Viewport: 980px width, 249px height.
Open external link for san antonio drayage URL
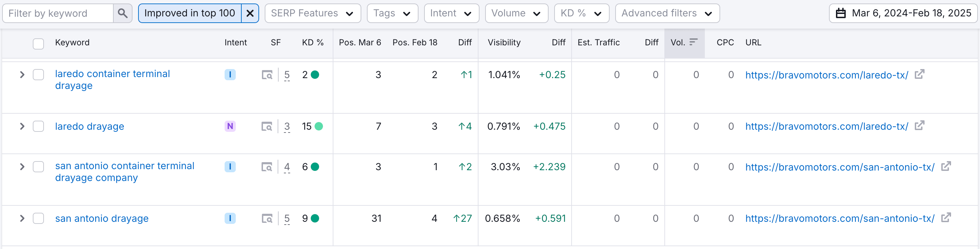click(x=945, y=218)
